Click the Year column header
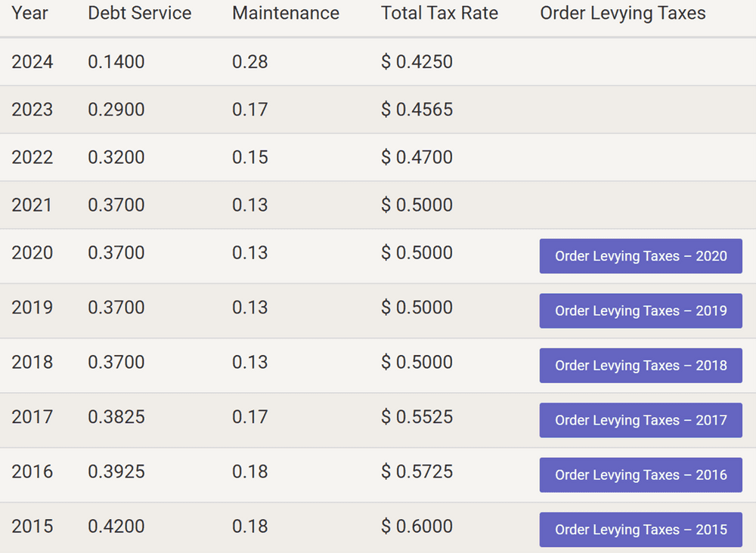 click(29, 14)
